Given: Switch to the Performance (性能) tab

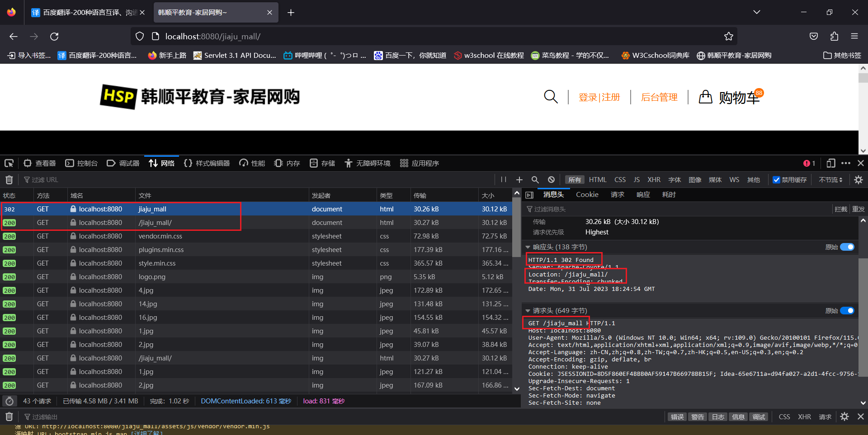Looking at the screenshot, I should [252, 163].
